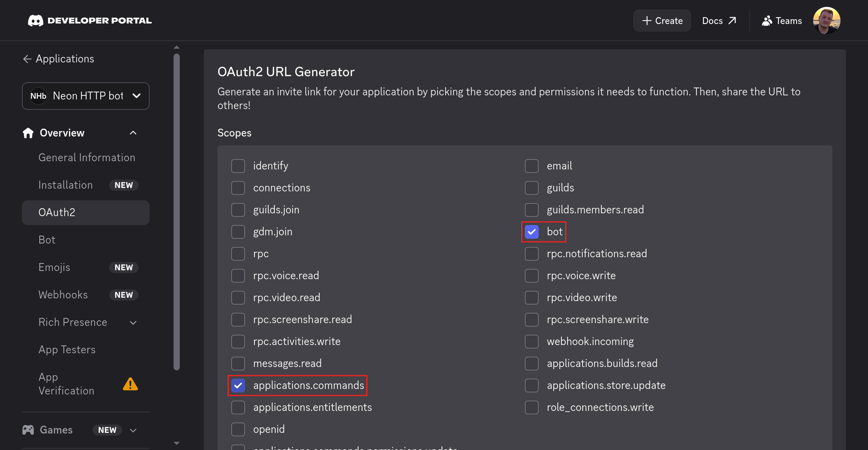Image resolution: width=868 pixels, height=450 pixels.
Task: Click the Discord logo in Developer Portal header
Action: coord(36,21)
